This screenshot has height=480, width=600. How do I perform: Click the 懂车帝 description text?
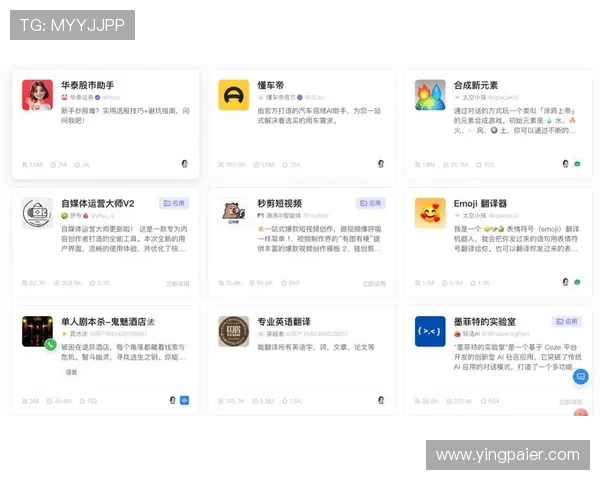[x=319, y=116]
